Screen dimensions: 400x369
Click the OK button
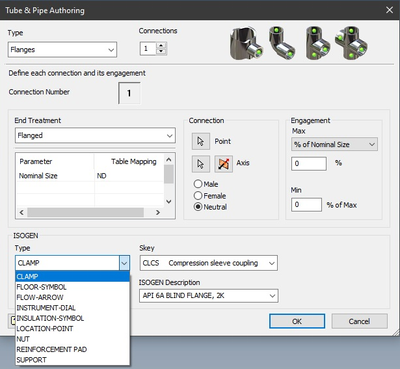point(297,321)
